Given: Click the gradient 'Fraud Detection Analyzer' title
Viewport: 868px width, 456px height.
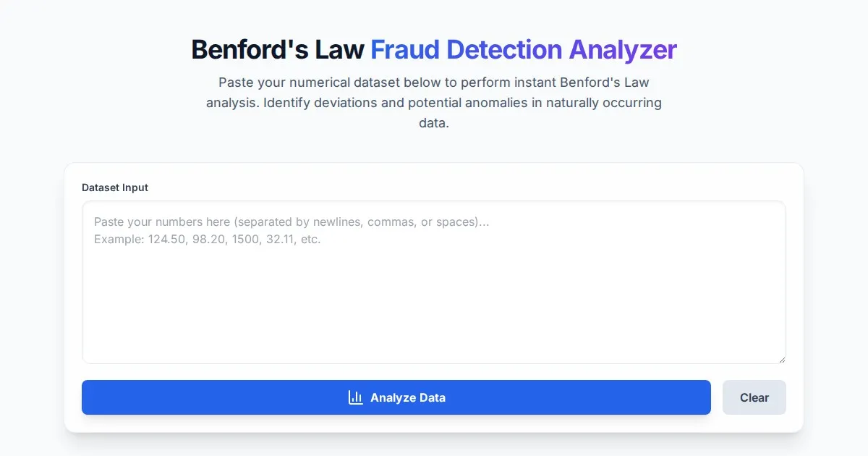Looking at the screenshot, I should (x=523, y=50).
